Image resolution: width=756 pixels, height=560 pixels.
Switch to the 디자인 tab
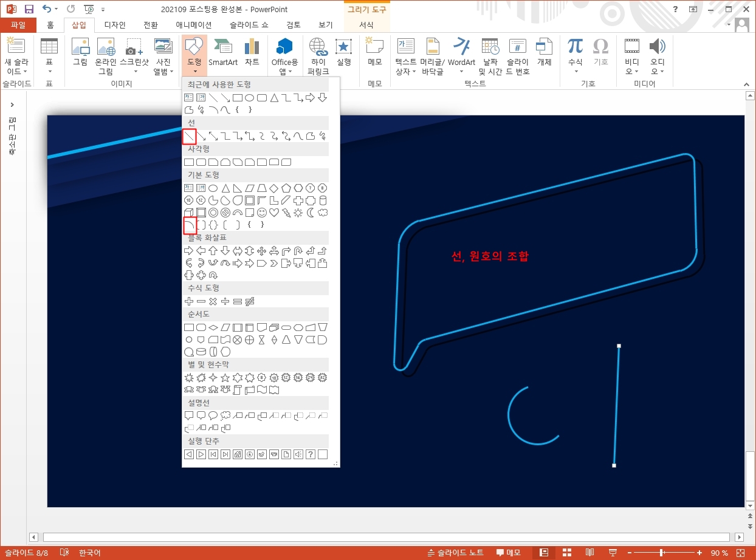(x=115, y=25)
